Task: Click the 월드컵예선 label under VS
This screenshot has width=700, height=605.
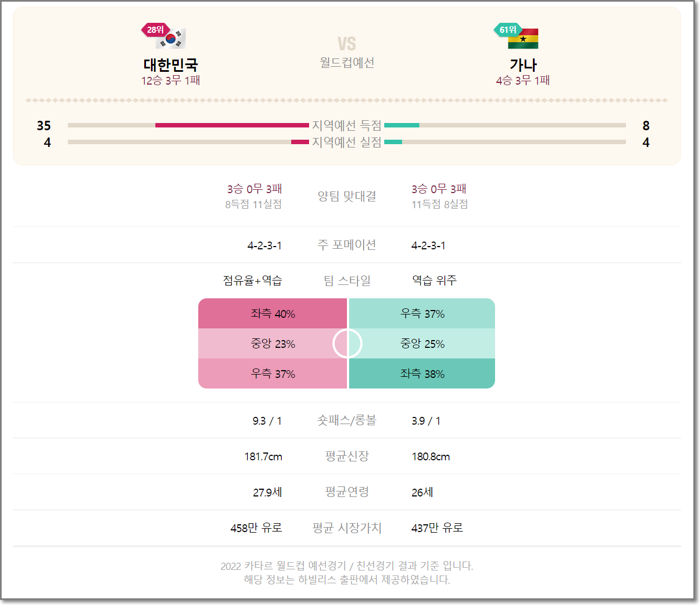Action: coord(347,62)
